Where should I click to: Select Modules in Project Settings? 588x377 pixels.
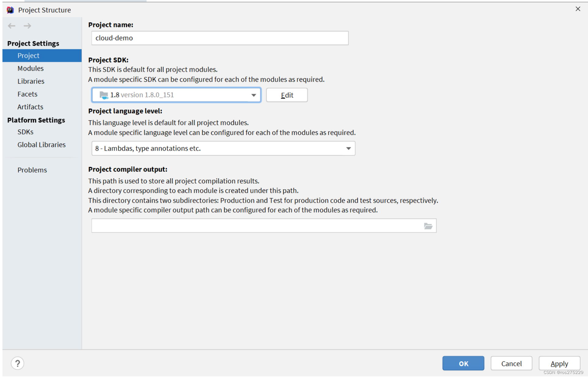[x=31, y=68]
